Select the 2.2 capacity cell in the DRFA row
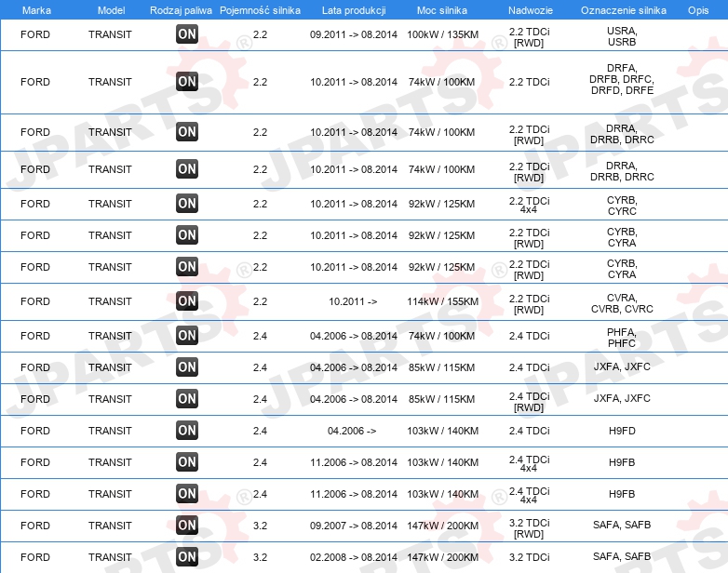Image resolution: width=728 pixels, height=573 pixels. coord(260,82)
